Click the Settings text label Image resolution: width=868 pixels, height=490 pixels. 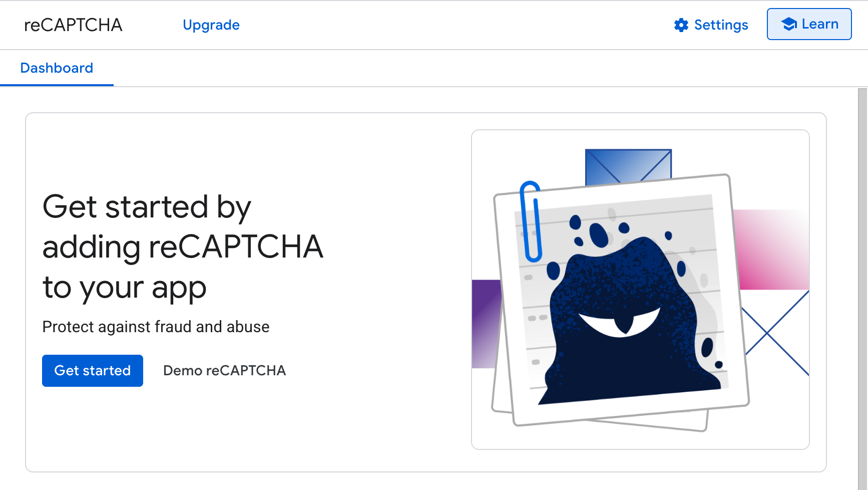(x=721, y=25)
